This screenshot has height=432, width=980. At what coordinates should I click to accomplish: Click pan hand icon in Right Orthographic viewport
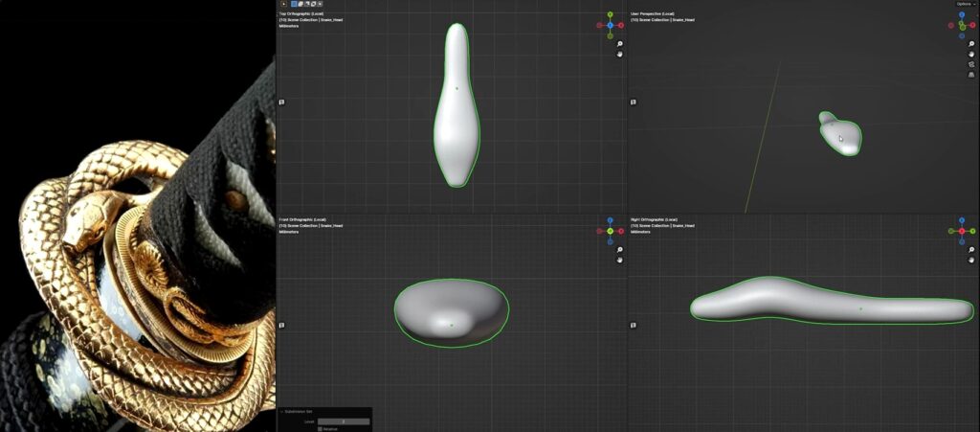coord(972,261)
